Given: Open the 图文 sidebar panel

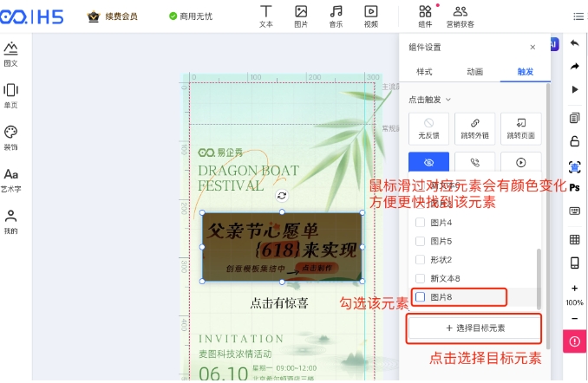Looking at the screenshot, I should tap(11, 54).
